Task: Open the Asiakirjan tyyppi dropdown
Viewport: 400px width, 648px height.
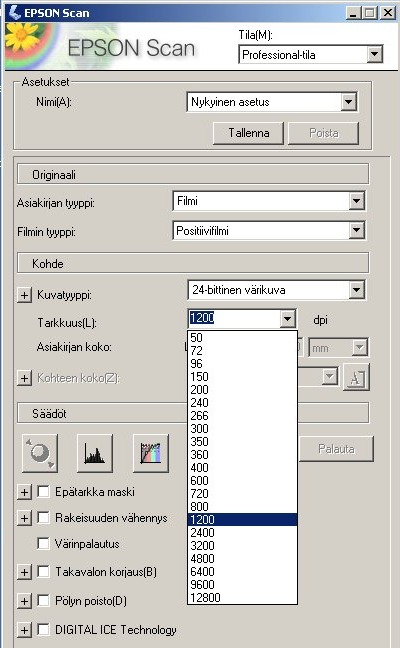Action: (x=356, y=201)
